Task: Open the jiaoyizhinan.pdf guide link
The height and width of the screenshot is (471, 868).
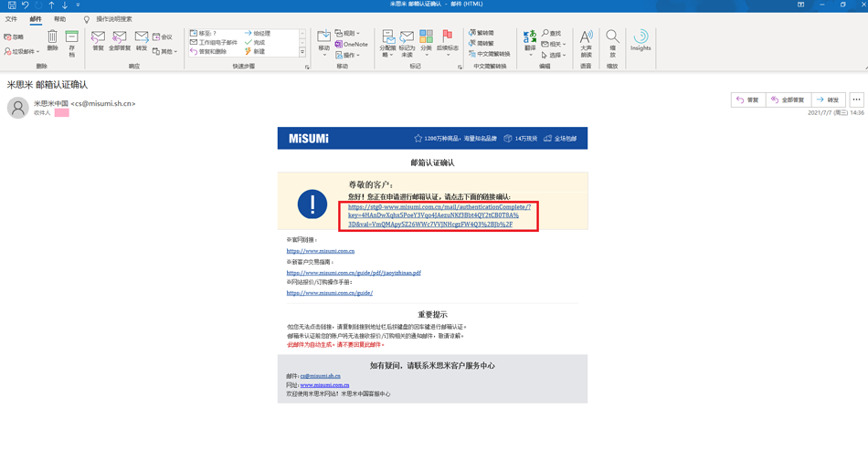Action: 353,273
